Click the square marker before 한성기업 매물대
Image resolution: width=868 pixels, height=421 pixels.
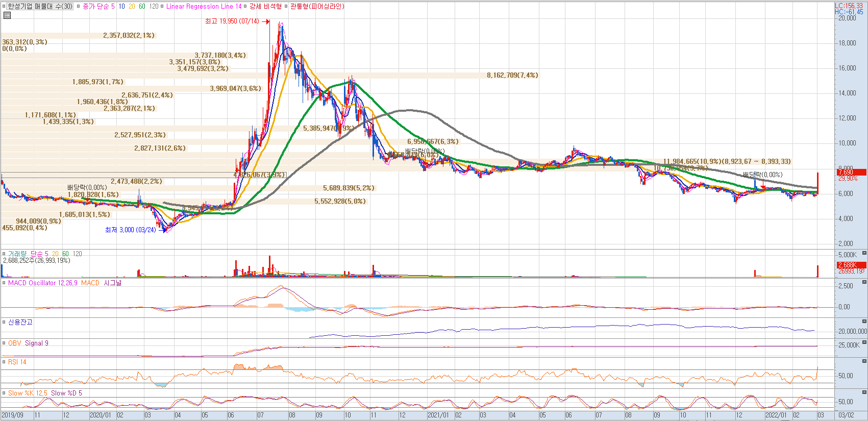(x=4, y=7)
